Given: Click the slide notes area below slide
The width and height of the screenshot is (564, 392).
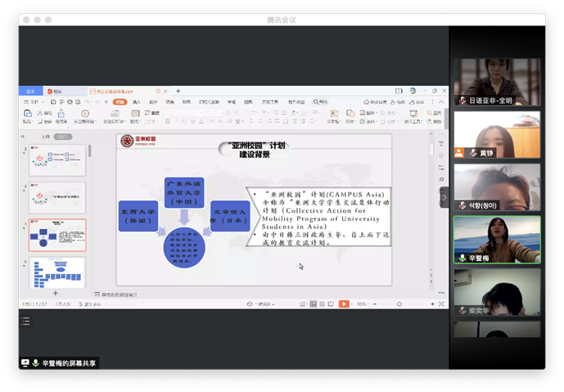Looking at the screenshot, I should (246, 294).
